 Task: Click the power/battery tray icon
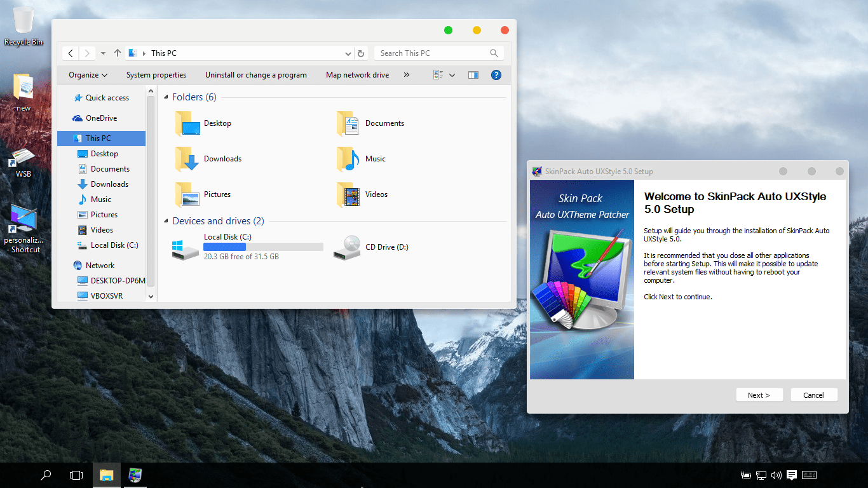click(x=746, y=475)
